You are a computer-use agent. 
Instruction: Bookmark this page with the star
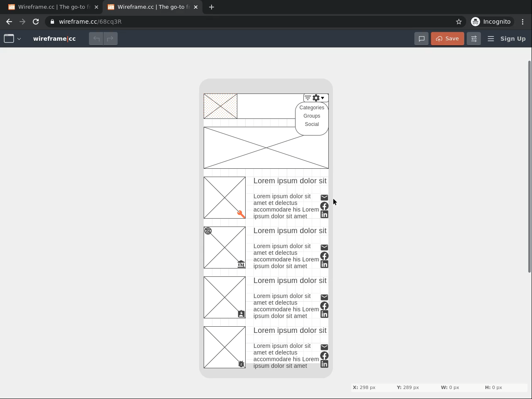point(459,22)
